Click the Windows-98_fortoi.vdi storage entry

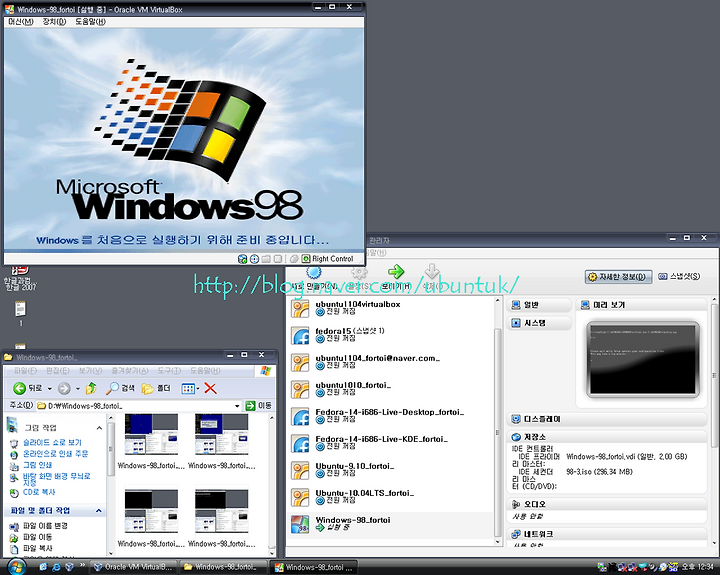click(x=626, y=457)
